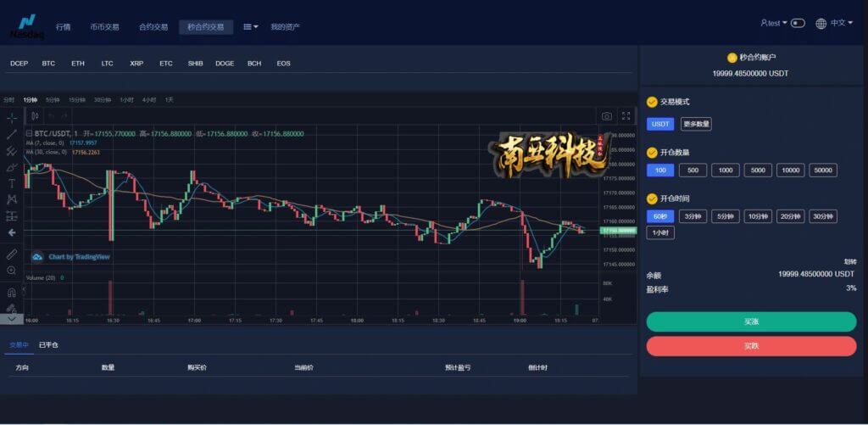868x425 pixels.
Task: Select the trend line drawing tool
Action: click(x=12, y=134)
